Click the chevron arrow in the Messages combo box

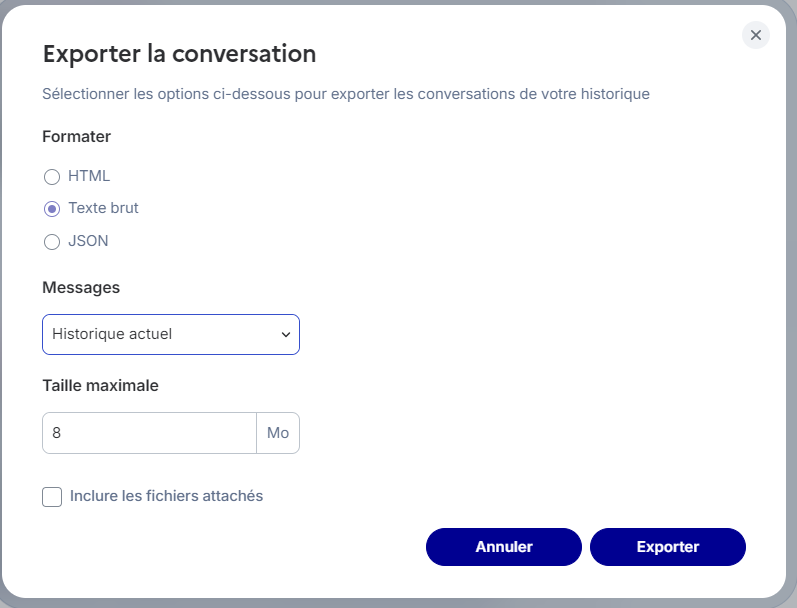coord(285,334)
